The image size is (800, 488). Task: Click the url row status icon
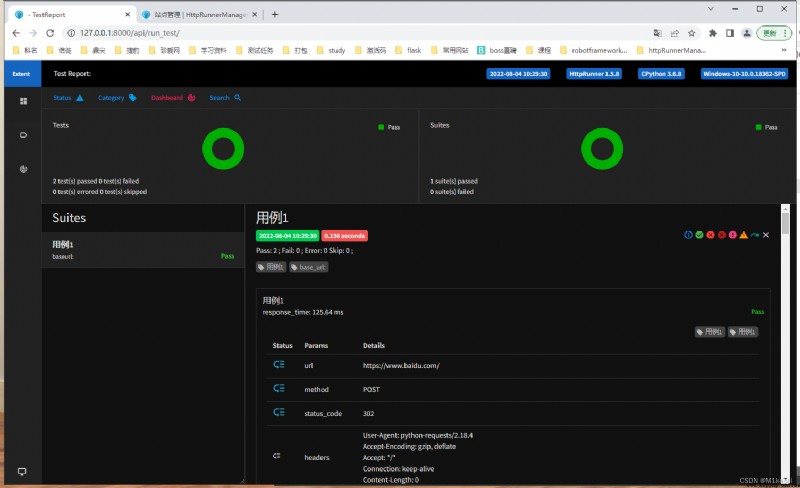coord(279,364)
